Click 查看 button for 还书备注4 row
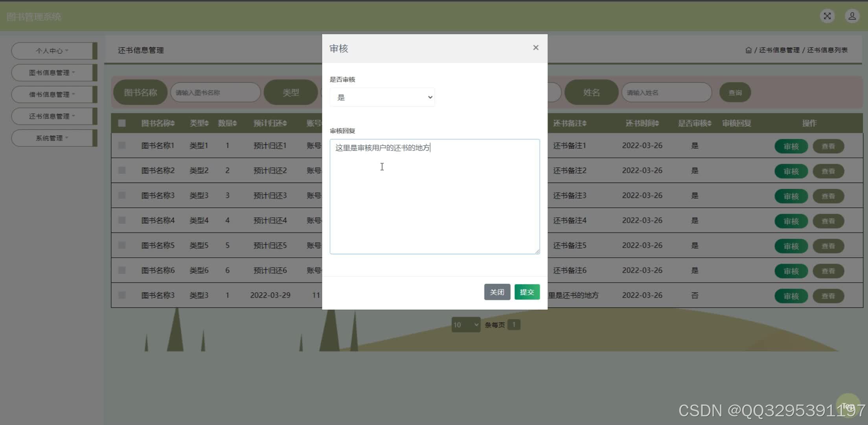 point(828,221)
